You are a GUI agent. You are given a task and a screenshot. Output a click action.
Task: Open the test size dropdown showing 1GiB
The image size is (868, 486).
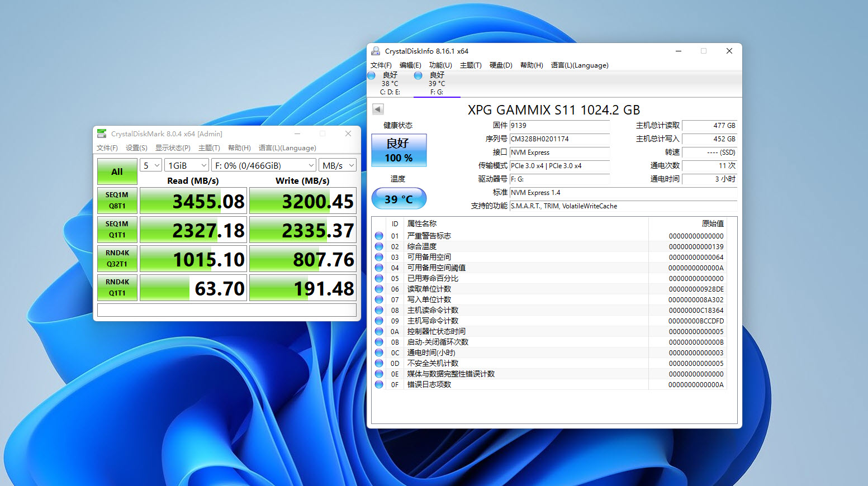pyautogui.click(x=186, y=165)
